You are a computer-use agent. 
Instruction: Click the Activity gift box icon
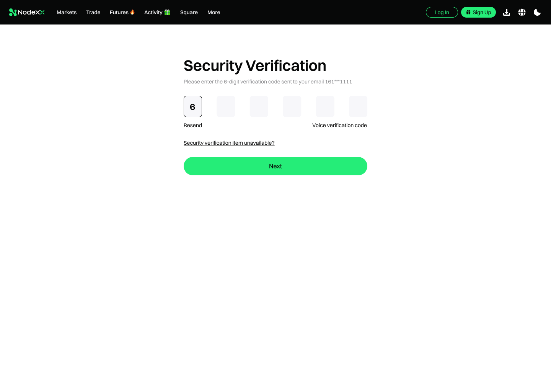click(167, 12)
